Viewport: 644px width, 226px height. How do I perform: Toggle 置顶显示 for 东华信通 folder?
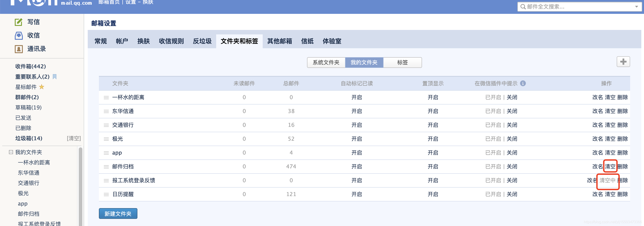point(433,111)
